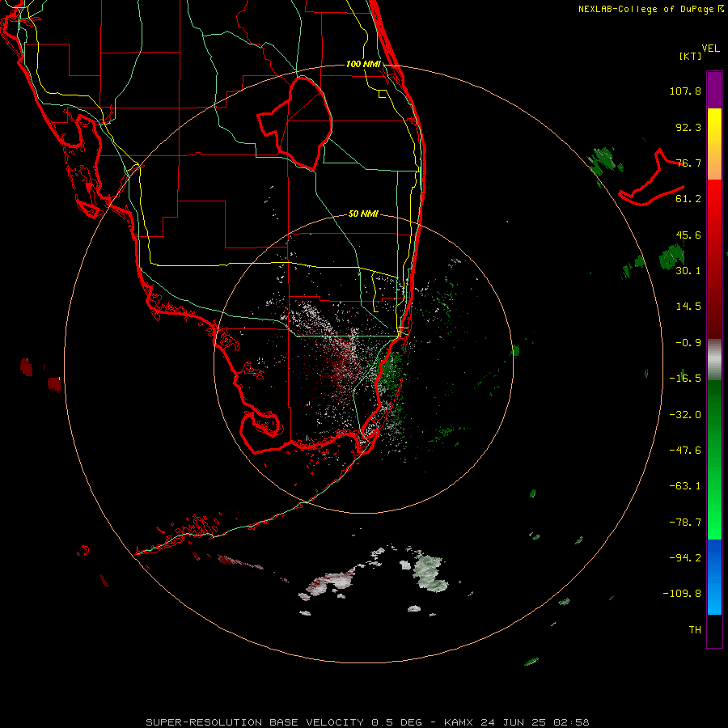This screenshot has height=728, width=728.
Task: Select the 76.7 scale value
Action: [688, 163]
